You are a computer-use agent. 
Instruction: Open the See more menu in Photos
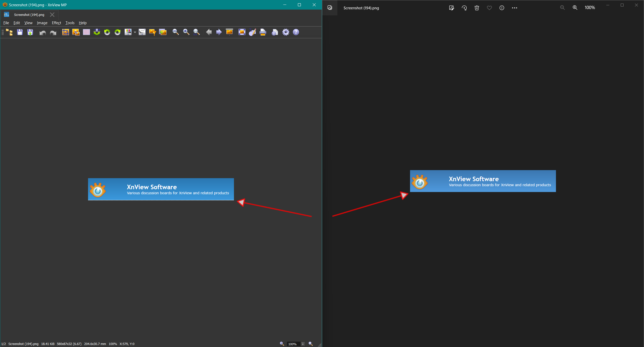coord(514,8)
